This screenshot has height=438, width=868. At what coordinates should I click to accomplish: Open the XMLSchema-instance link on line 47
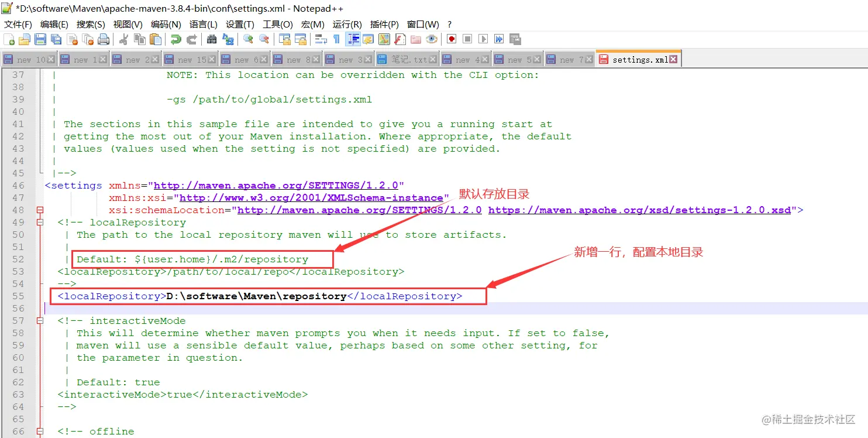tap(311, 197)
